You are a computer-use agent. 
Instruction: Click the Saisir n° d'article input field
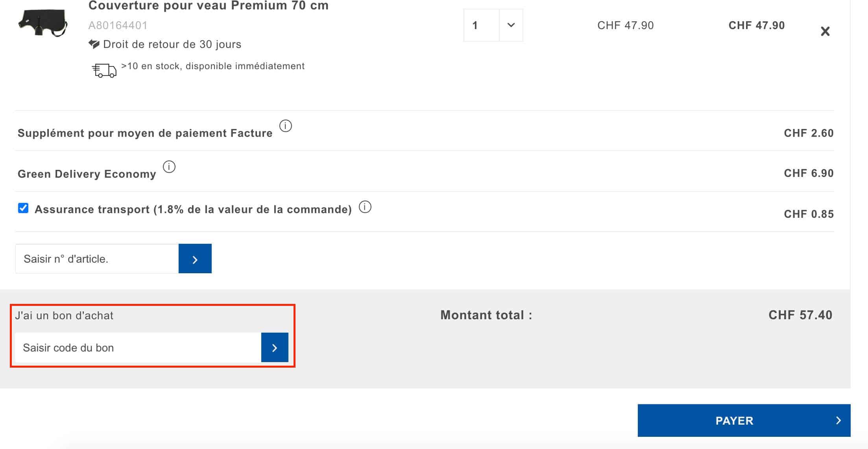pyautogui.click(x=96, y=258)
